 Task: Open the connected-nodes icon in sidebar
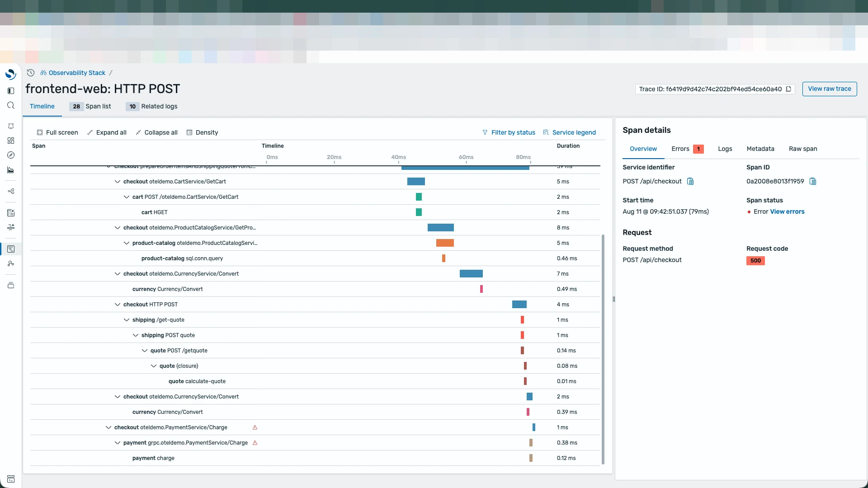pyautogui.click(x=11, y=191)
